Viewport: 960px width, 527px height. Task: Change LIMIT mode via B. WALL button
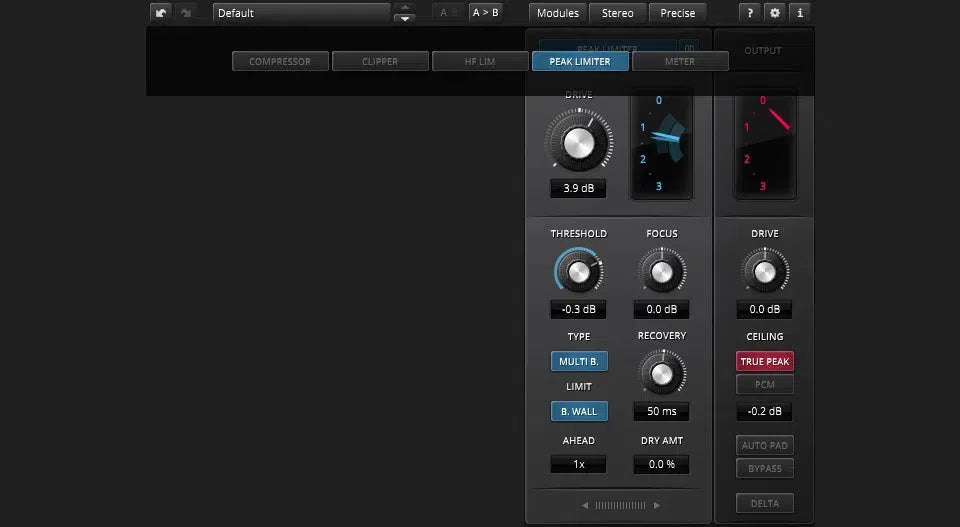pos(579,411)
